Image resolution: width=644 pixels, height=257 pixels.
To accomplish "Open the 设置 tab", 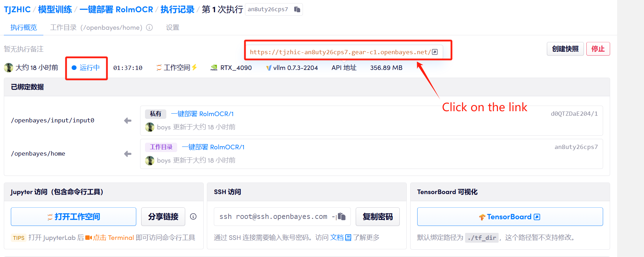I will point(173,28).
